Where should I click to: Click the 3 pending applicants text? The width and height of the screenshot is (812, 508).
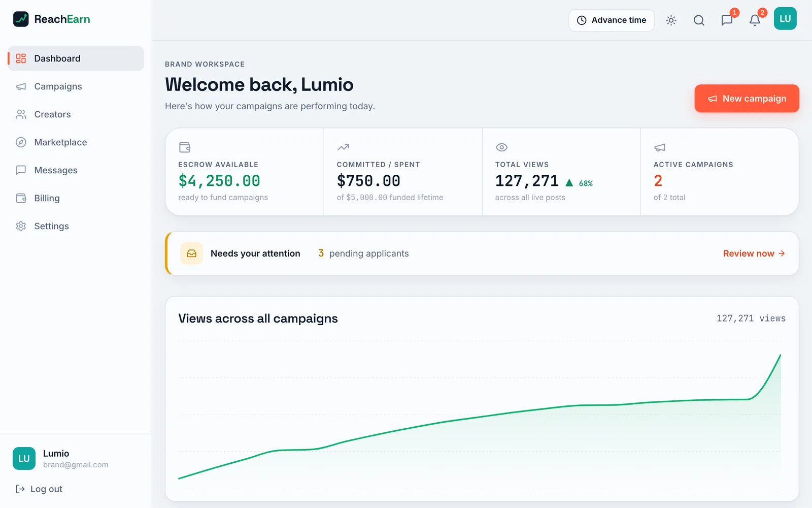click(363, 253)
